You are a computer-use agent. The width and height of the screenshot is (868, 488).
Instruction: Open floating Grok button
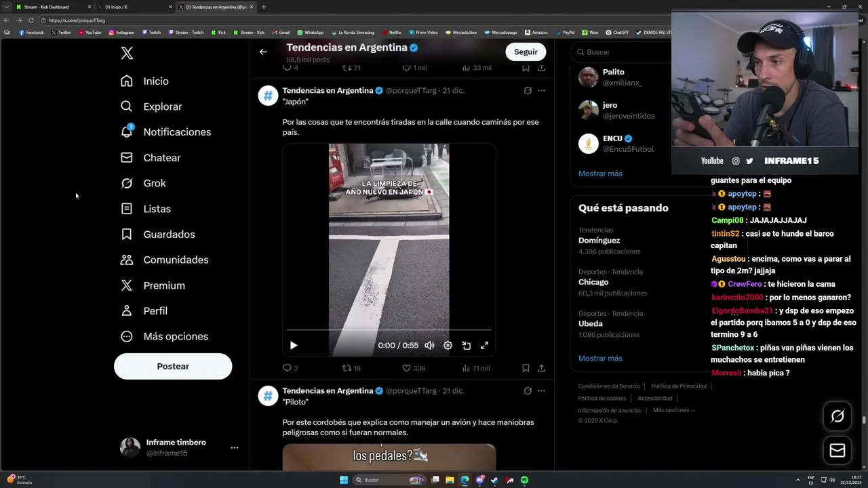pos(837,416)
